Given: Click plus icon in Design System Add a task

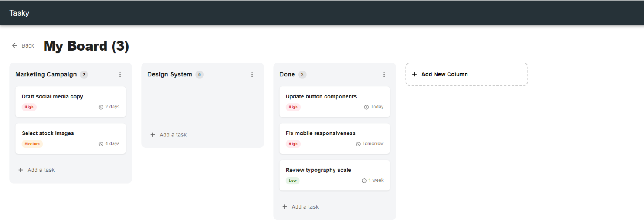Looking at the screenshot, I should (153, 135).
